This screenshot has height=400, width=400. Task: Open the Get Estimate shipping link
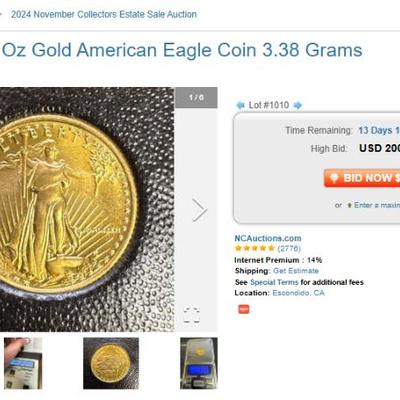(296, 271)
